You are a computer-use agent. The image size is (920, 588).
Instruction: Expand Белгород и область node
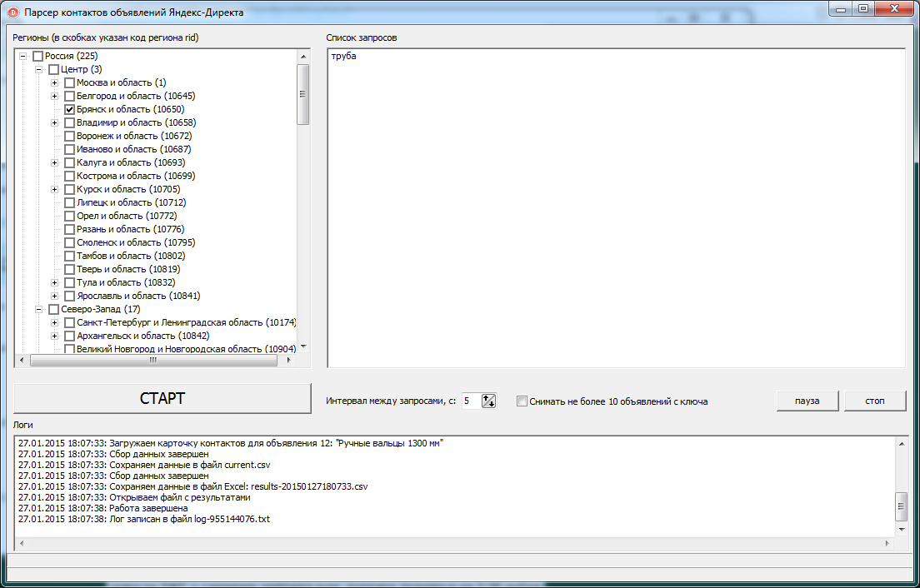pos(54,96)
